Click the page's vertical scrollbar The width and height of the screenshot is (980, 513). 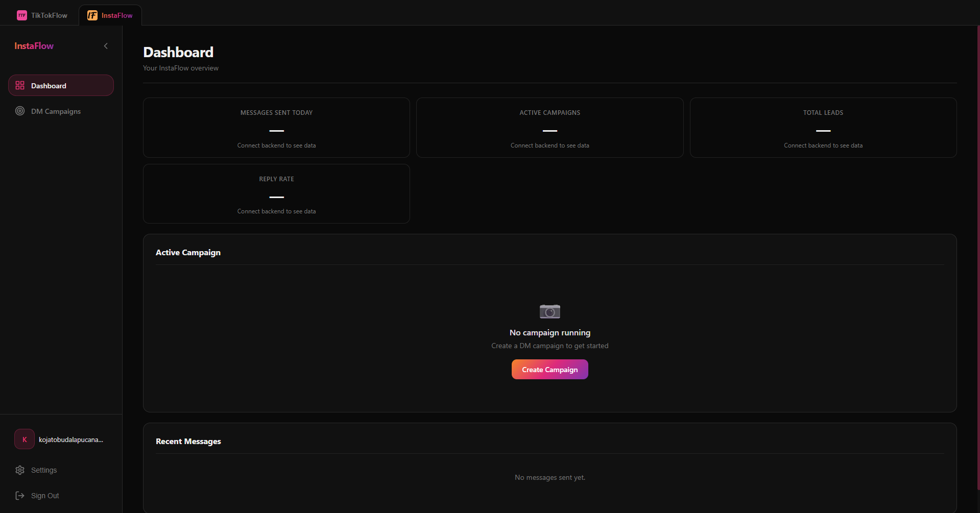point(977,255)
